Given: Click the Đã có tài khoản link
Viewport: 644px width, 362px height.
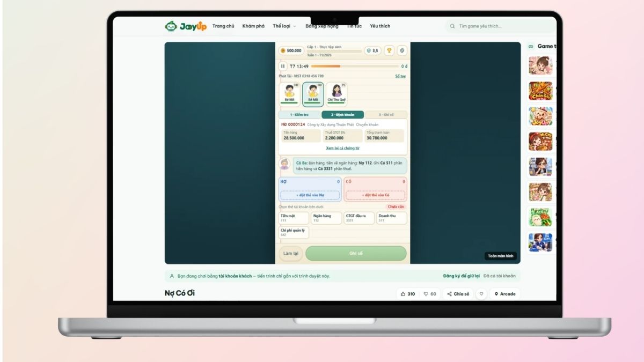Looking at the screenshot, I should click(500, 276).
